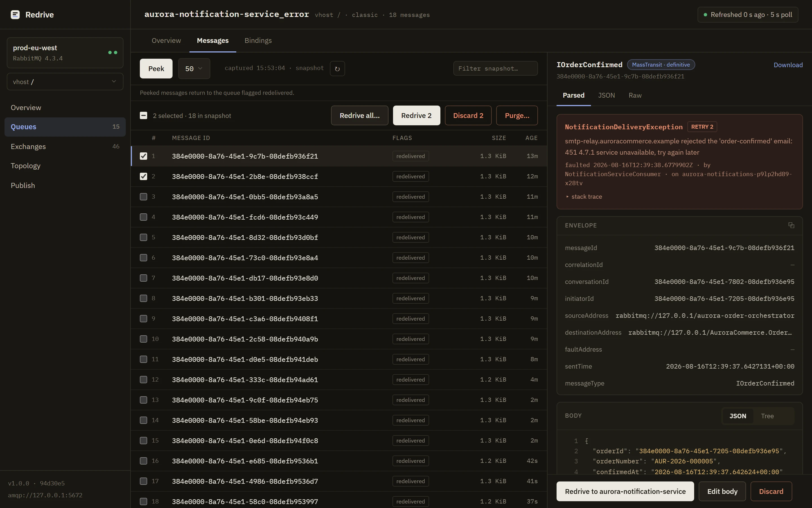Click the sourceAddress value rabbitmq aurora-order-orchestrator
This screenshot has width=812, height=508.
pyautogui.click(x=705, y=316)
